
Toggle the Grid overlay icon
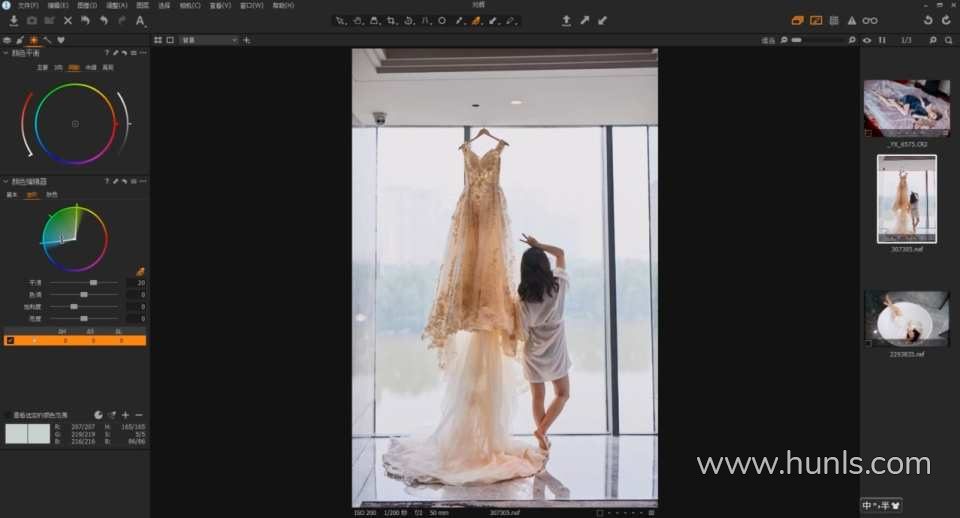click(834, 21)
